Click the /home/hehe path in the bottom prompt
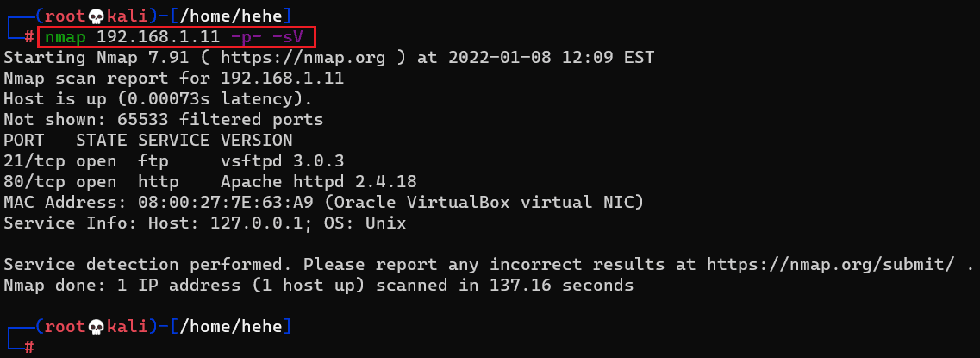Screen dimensions: 980x358 [230, 326]
